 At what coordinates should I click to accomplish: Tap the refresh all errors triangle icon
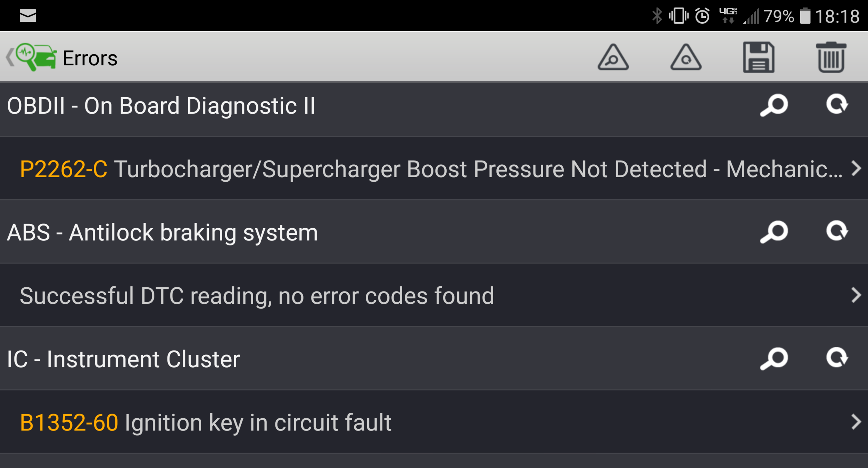686,57
